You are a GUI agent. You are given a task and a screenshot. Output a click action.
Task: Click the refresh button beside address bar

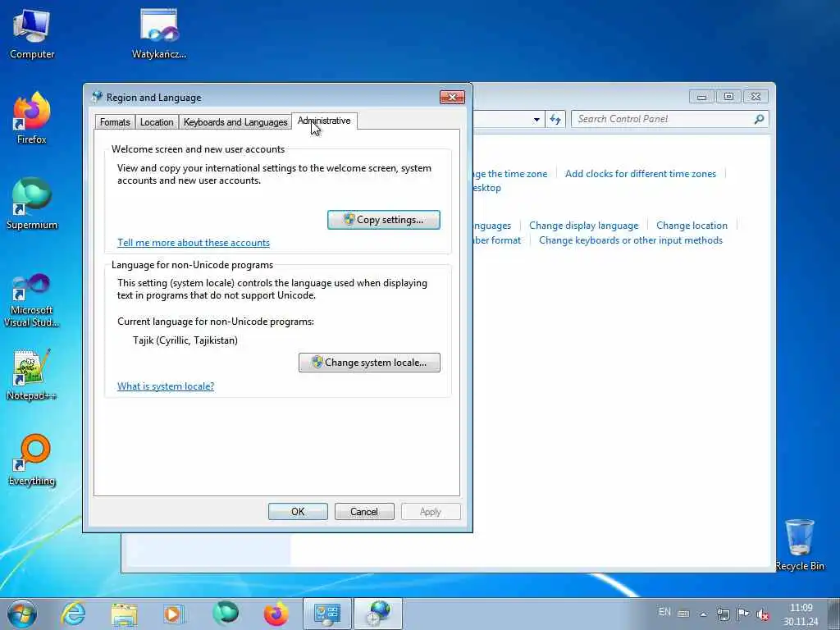(x=555, y=120)
